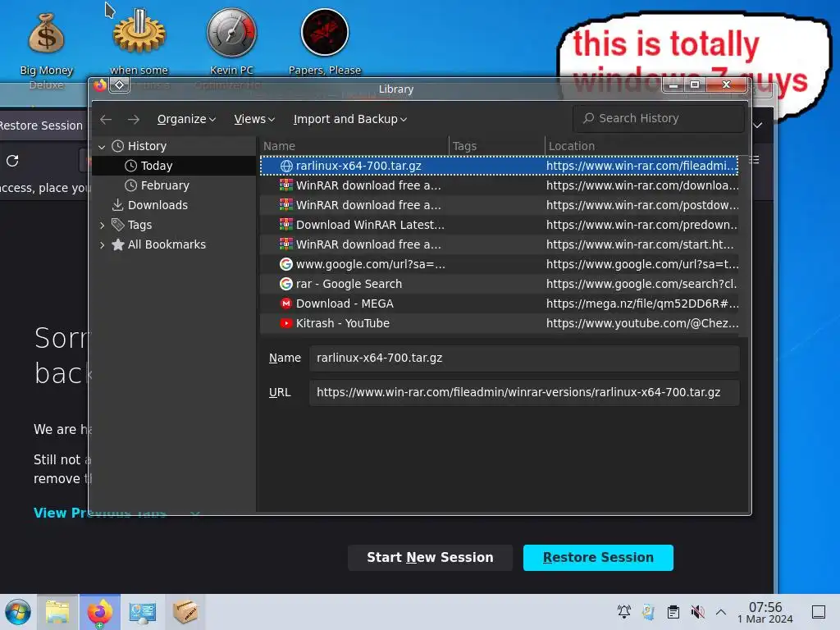Click Google favicon beside rar - Google Search
This screenshot has height=630, width=840.
(286, 284)
